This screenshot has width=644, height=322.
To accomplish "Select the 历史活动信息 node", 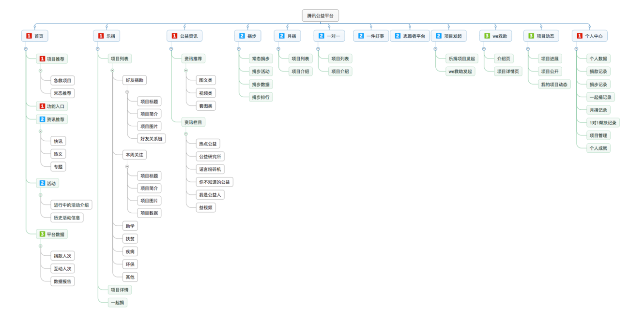I will (67, 218).
